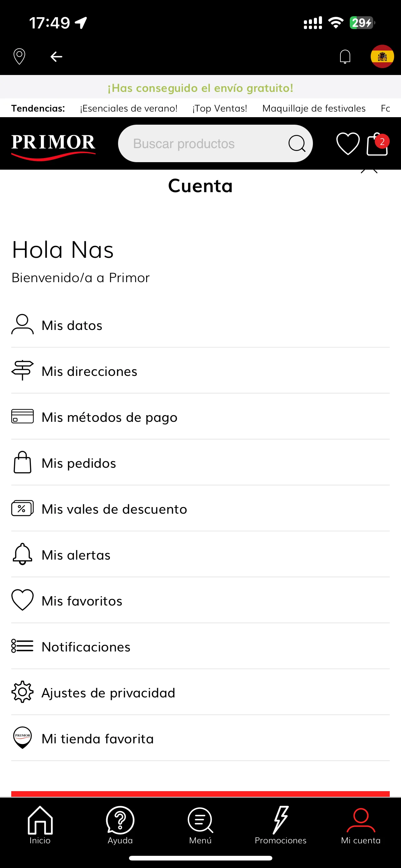Tap the Spain flag country selector

(382, 56)
